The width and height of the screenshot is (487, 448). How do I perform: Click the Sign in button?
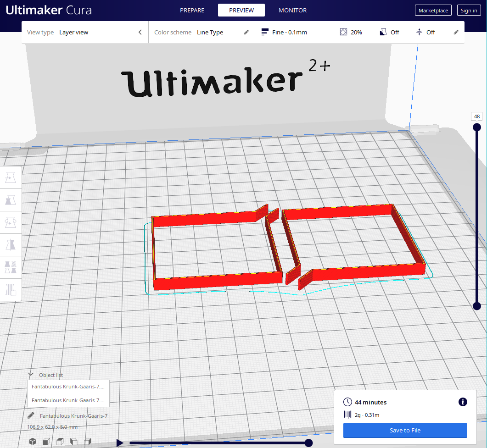pos(469,10)
